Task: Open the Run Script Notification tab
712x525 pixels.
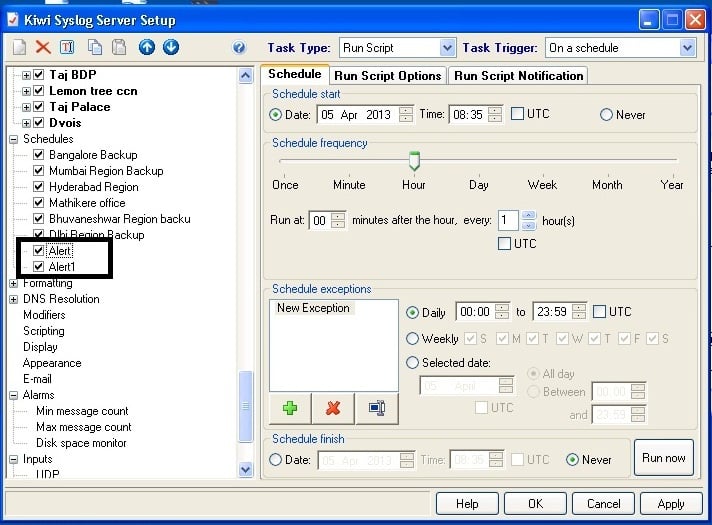Action: (519, 75)
